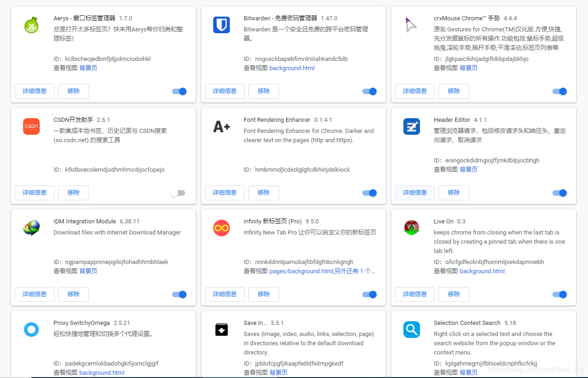Open Font Rendering Enhancer 详细信息
The image size is (588, 378).
[225, 193]
